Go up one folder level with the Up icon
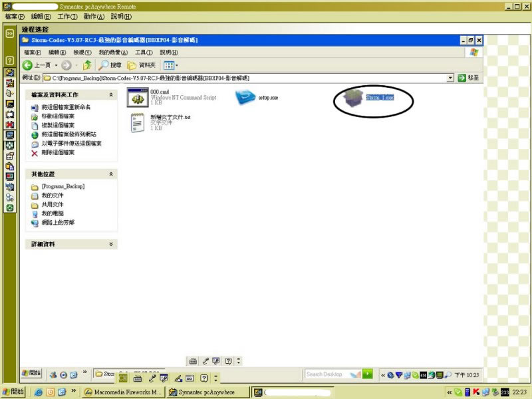The width and height of the screenshot is (532, 399). tap(87, 65)
